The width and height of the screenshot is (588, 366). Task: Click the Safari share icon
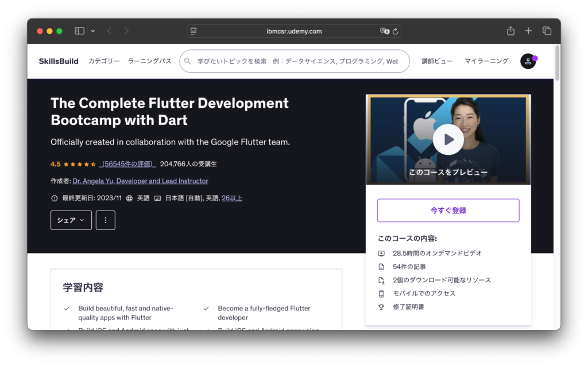[x=510, y=31]
